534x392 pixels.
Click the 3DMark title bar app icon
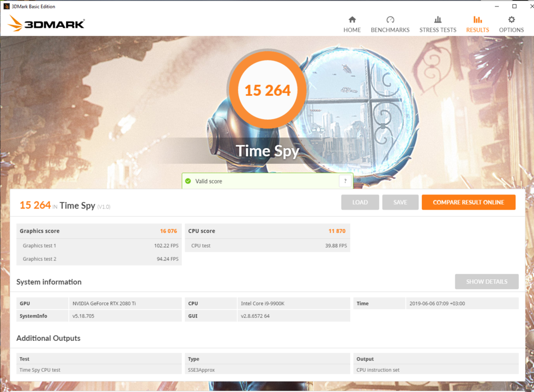[6, 6]
